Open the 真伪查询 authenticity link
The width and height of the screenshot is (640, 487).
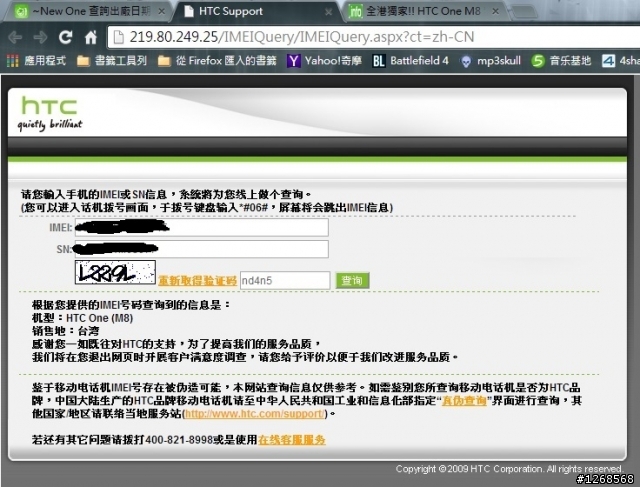[x=464, y=400]
